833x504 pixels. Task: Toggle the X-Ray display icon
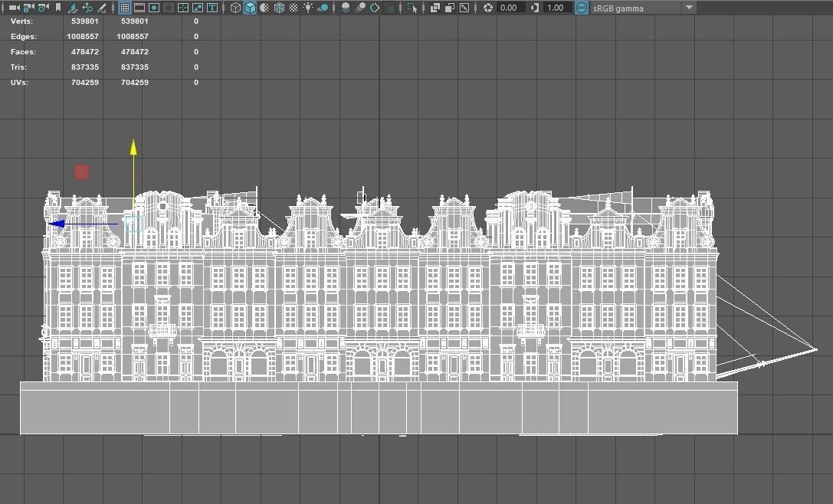click(435, 8)
